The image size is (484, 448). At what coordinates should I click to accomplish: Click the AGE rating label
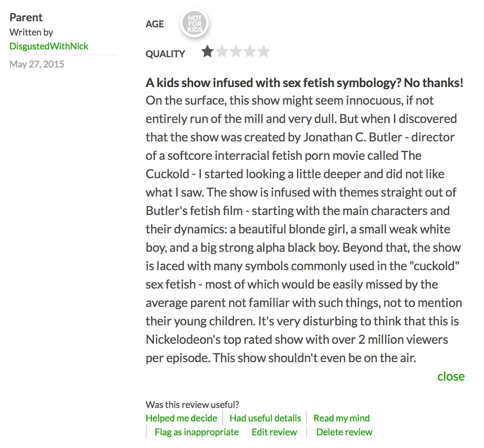pyautogui.click(x=154, y=24)
